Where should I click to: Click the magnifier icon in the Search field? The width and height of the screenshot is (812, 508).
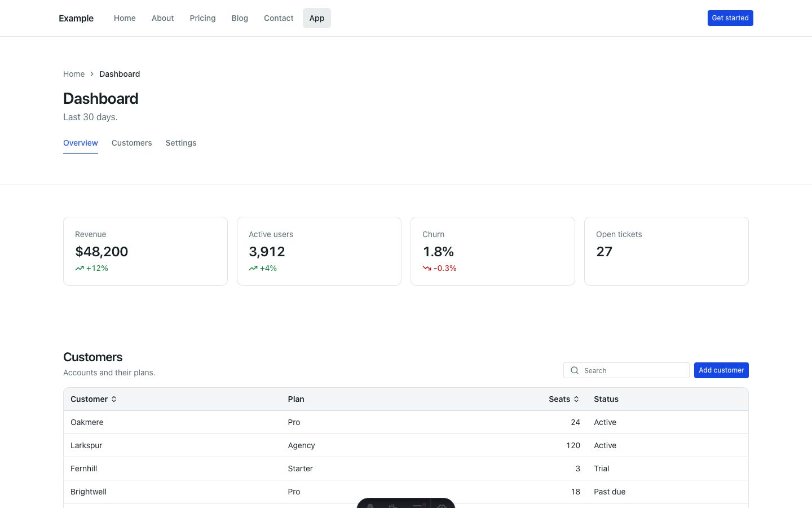575,370
